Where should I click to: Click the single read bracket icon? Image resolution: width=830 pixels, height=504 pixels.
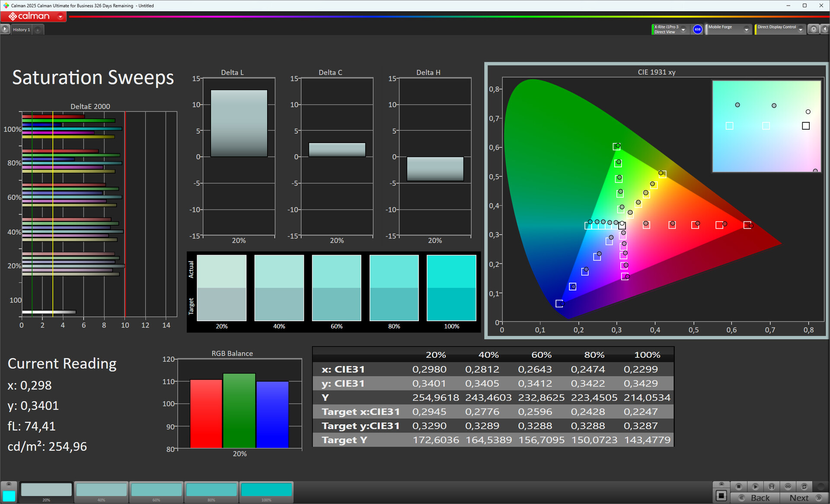(x=772, y=486)
